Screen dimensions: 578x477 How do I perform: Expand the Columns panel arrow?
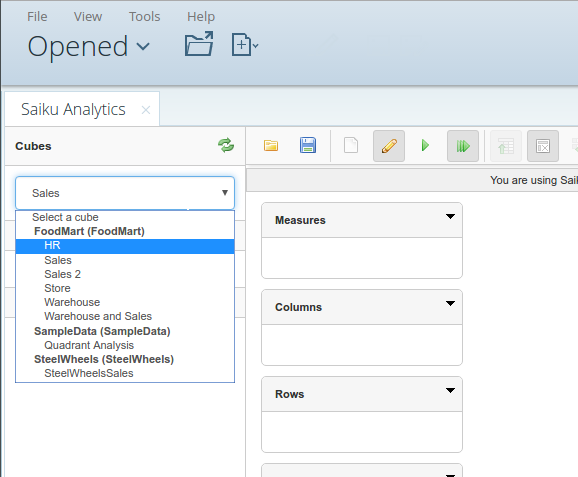point(450,303)
